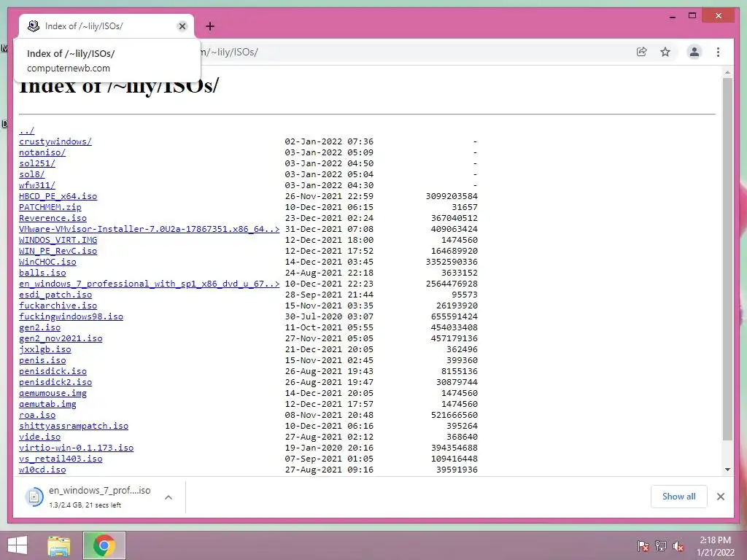Click download status 1.3/2.4 GB, 21 secs left

click(x=85, y=505)
